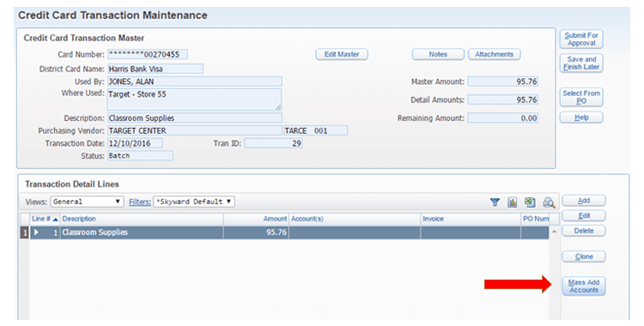Click the Remaining Amount field 0.00
The width and height of the screenshot is (644, 326).
(502, 118)
